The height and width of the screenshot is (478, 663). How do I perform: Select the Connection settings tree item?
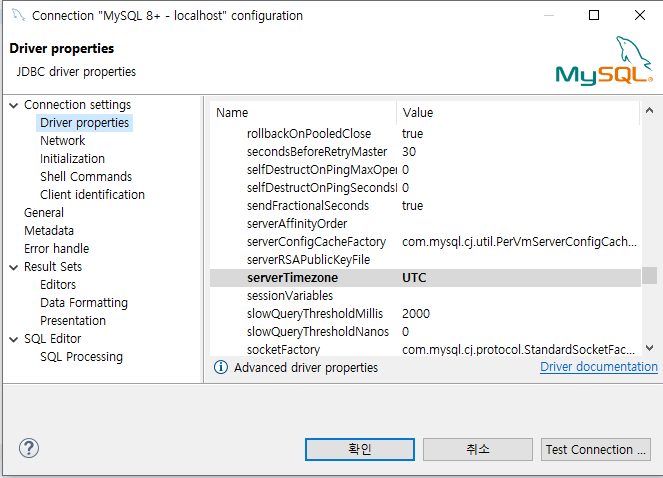pyautogui.click(x=77, y=104)
